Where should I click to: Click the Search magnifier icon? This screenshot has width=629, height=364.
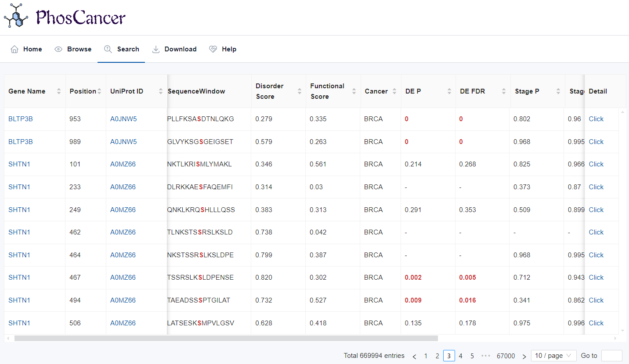point(108,49)
